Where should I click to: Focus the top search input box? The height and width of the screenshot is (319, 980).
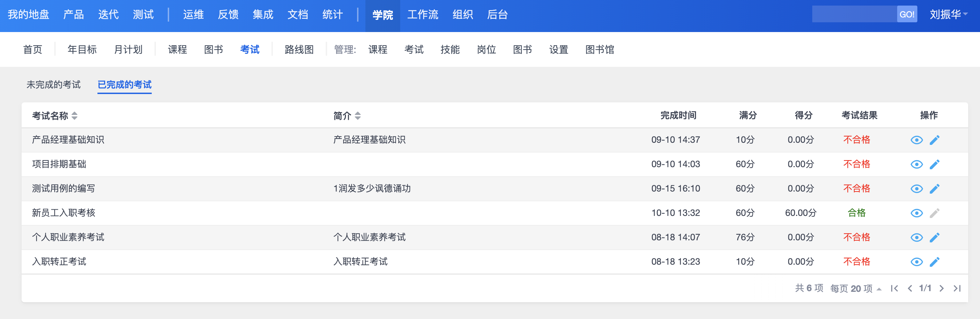[x=854, y=15]
